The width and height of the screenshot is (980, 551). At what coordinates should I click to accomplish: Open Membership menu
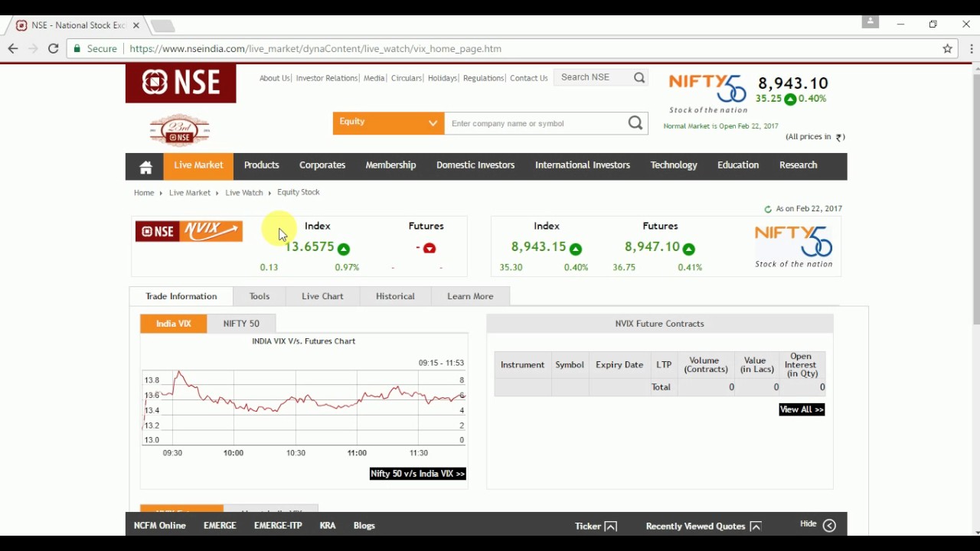(x=390, y=165)
